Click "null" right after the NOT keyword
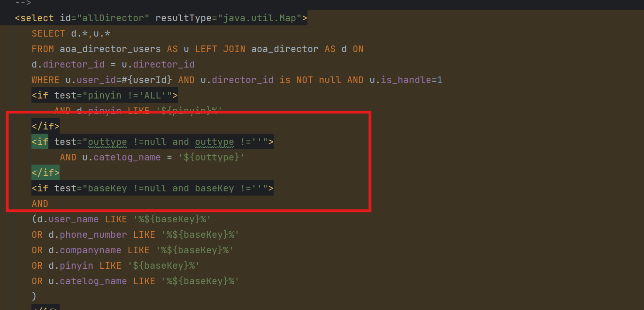This screenshot has width=644, height=310. click(x=330, y=80)
